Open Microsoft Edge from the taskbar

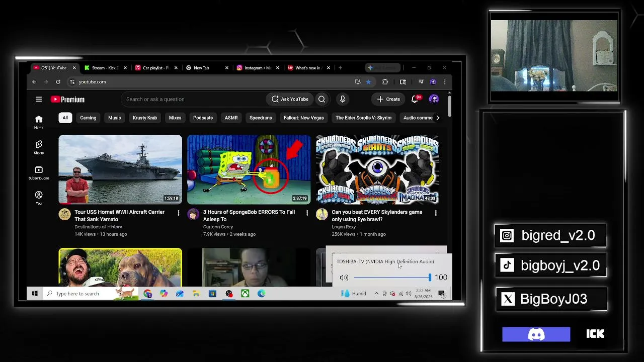pyautogui.click(x=261, y=294)
